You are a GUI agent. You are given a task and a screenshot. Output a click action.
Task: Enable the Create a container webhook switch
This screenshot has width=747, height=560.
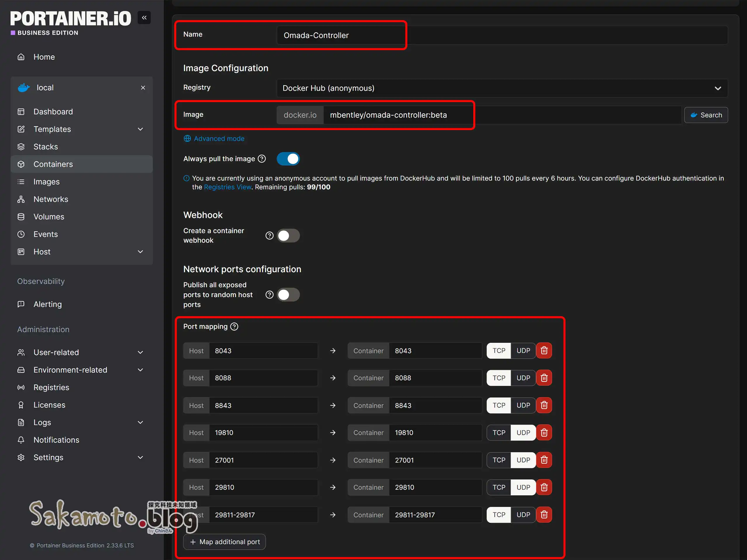tap(288, 236)
